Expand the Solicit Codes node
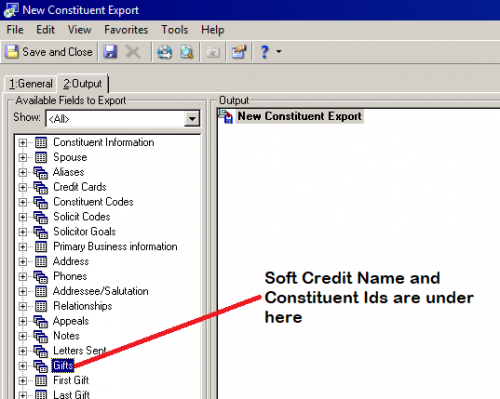500x399 pixels. point(22,217)
